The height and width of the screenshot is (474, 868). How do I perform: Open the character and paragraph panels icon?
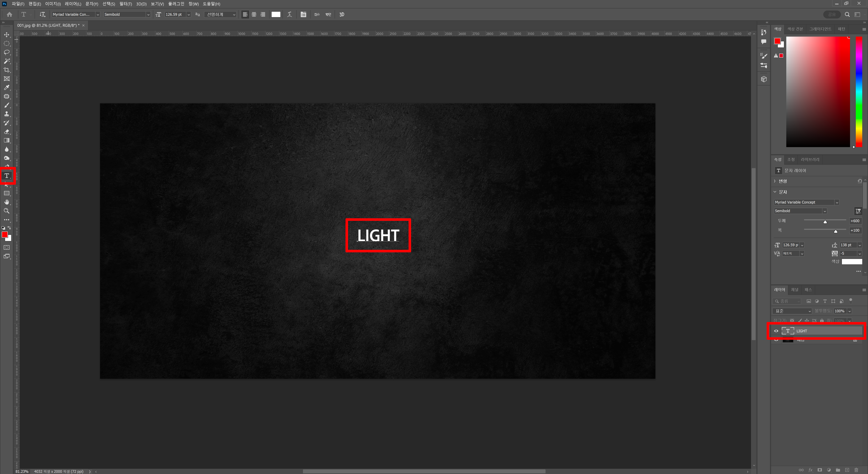(x=303, y=14)
